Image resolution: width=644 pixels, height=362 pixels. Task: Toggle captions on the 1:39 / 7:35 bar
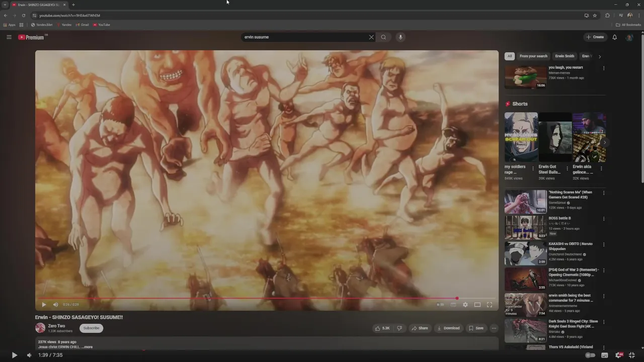605,355
